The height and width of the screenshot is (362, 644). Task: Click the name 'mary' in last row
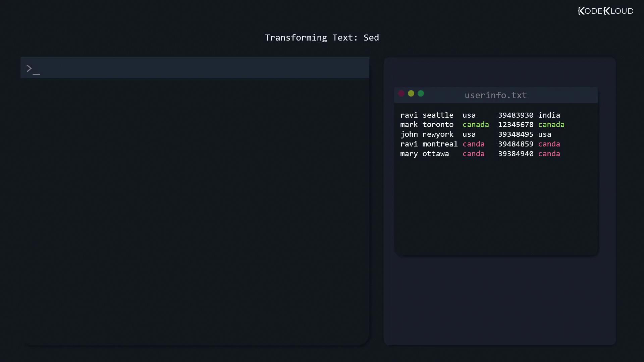click(x=409, y=154)
